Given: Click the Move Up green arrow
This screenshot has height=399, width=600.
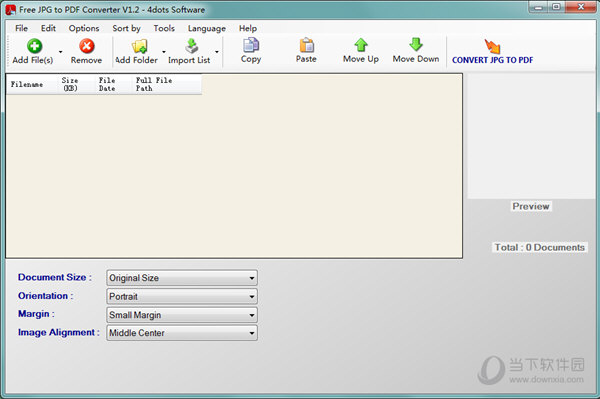Looking at the screenshot, I should [x=361, y=45].
